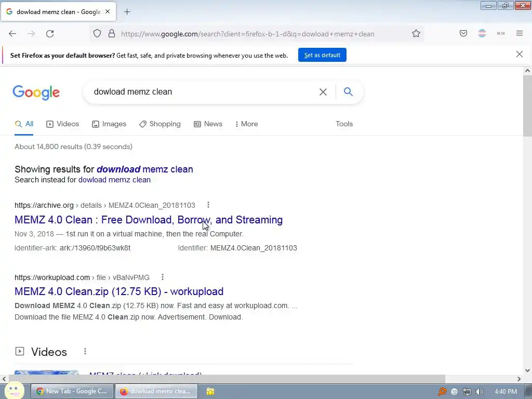This screenshot has height=399, width=532.
Task: Go back to previous page arrow
Action: pyautogui.click(x=12, y=34)
